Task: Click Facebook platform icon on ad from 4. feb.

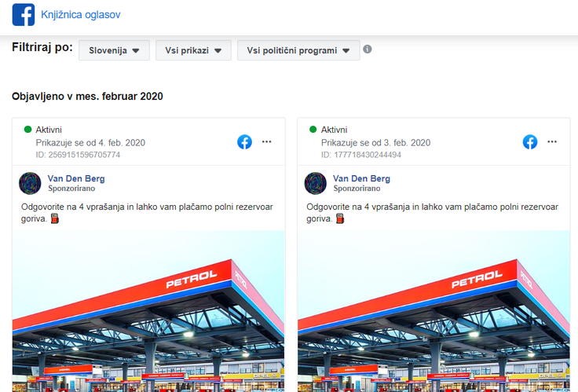Action: click(x=244, y=142)
